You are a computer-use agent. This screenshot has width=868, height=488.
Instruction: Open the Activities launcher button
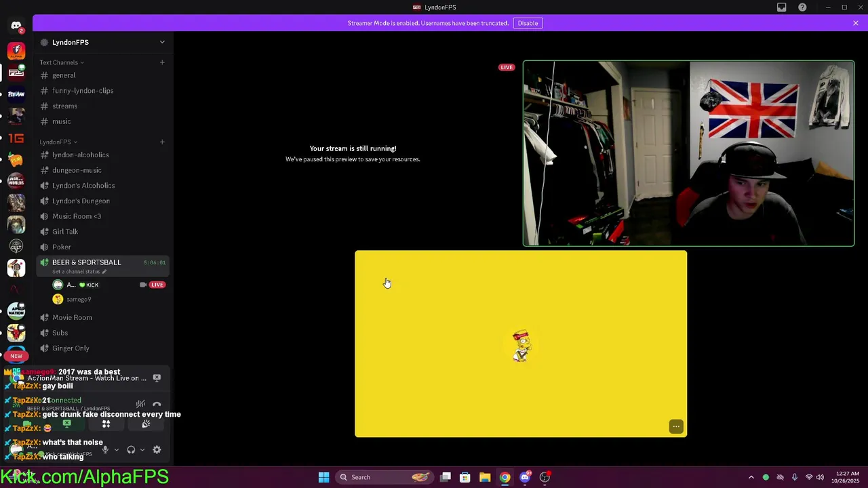pyautogui.click(x=106, y=424)
